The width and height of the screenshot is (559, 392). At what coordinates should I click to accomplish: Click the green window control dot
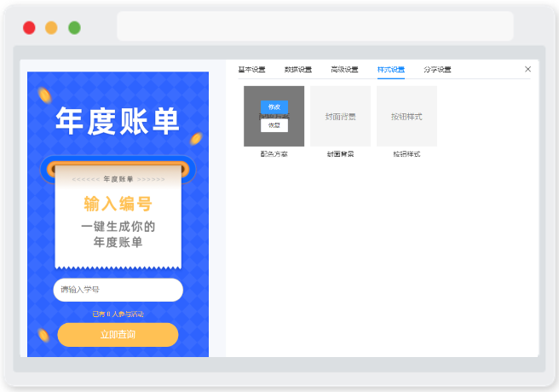tap(74, 28)
